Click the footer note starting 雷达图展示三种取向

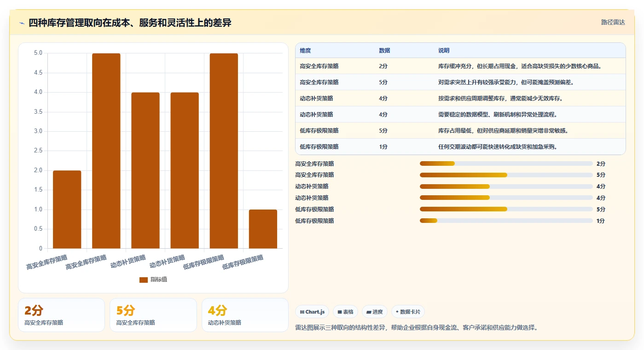tap(417, 328)
